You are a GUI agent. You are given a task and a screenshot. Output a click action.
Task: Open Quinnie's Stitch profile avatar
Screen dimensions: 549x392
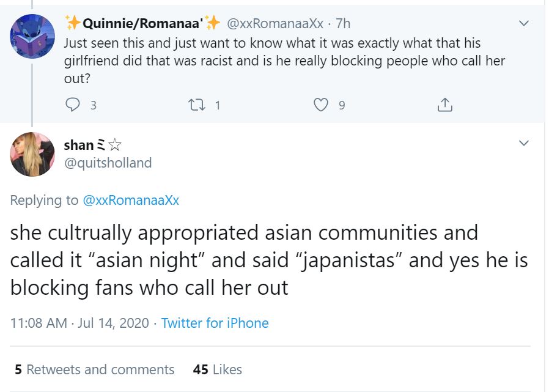click(x=32, y=36)
